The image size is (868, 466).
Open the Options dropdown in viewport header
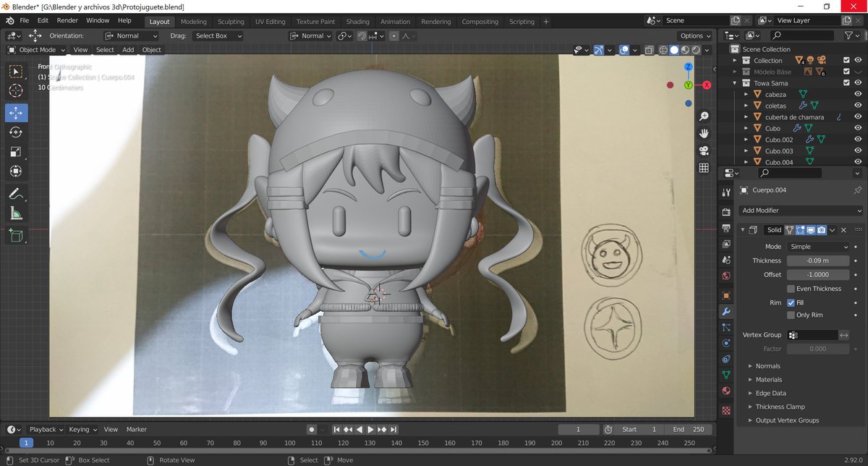[x=695, y=35]
